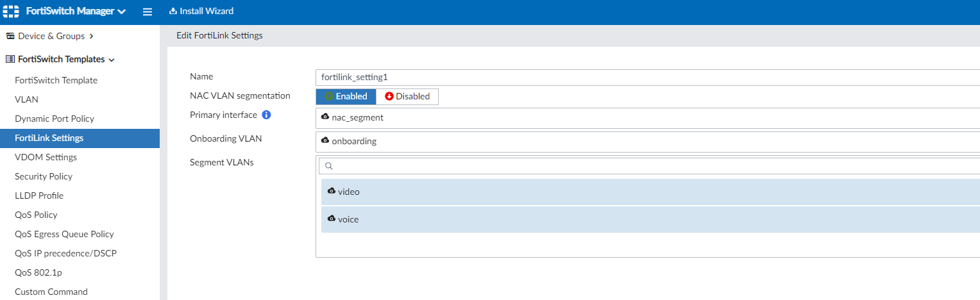Image resolution: width=980 pixels, height=300 pixels.
Task: Click the nac_segment interface icon
Action: click(325, 117)
